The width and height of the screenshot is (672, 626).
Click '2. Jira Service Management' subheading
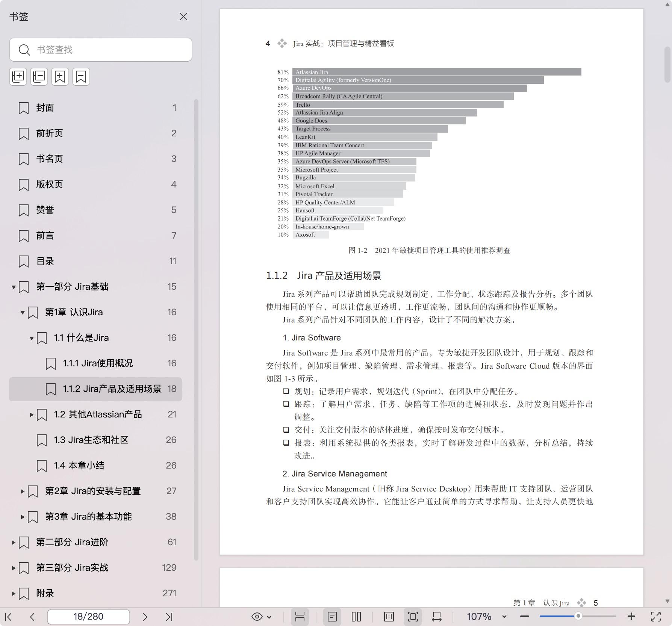click(x=335, y=473)
